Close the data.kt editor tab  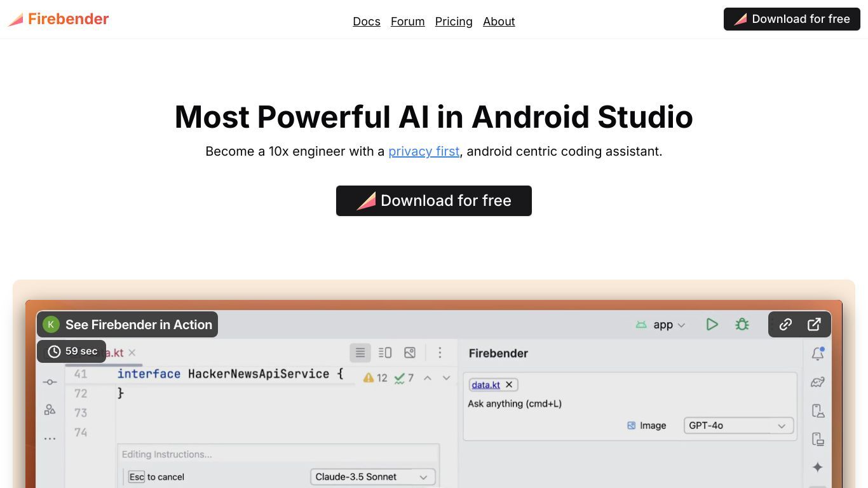click(132, 353)
